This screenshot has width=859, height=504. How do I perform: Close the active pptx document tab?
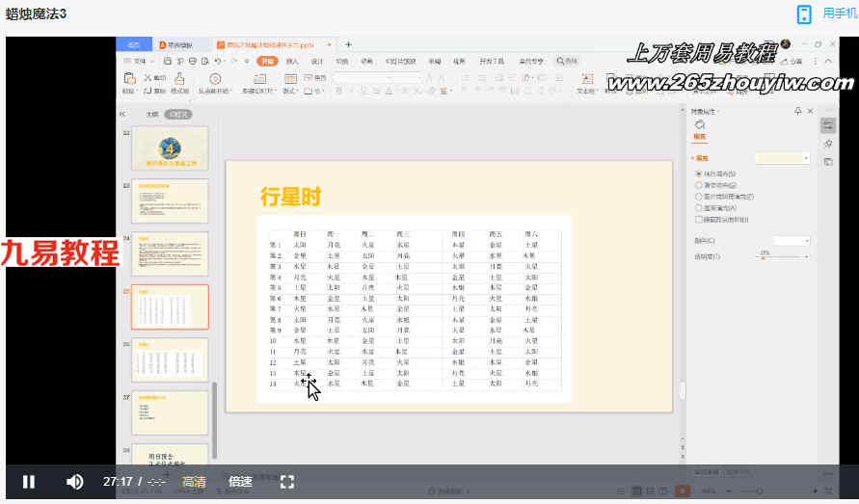[x=330, y=45]
